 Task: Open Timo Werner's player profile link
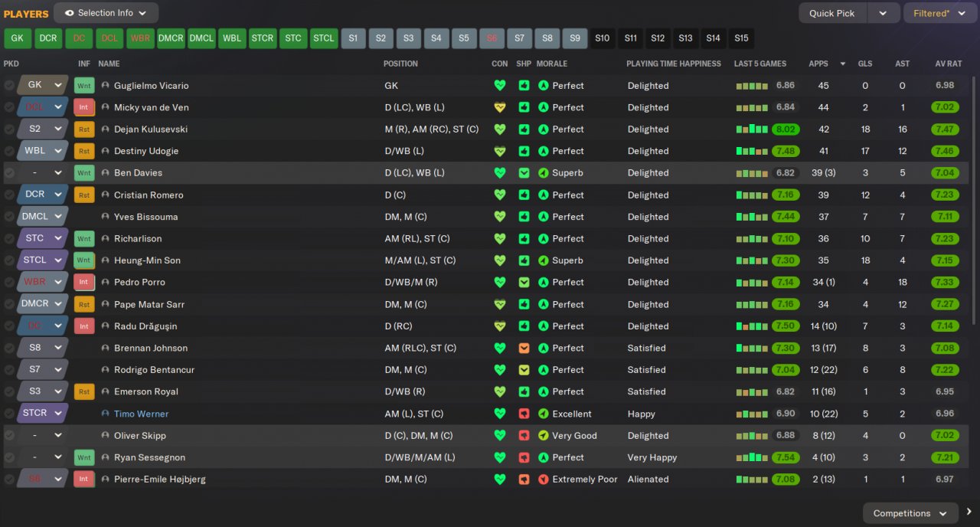click(141, 414)
